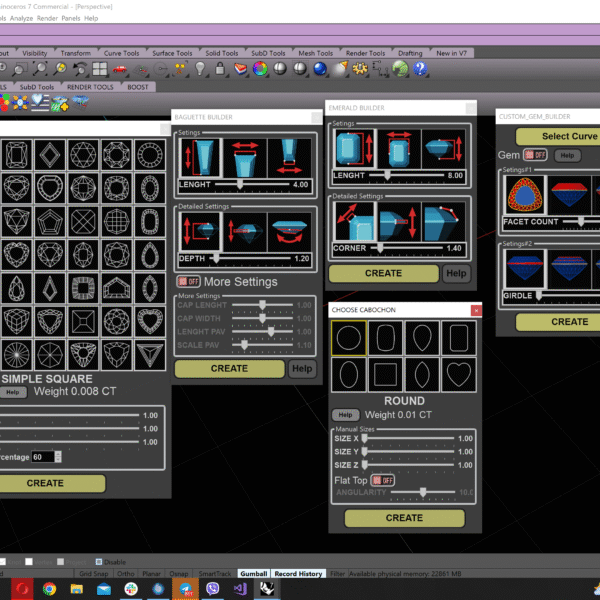Open the Surface Tools tab
600x600 pixels.
tap(172, 53)
